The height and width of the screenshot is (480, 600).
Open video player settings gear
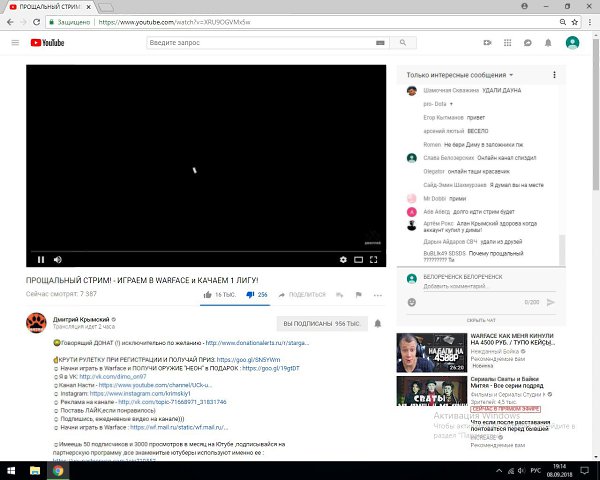[x=343, y=259]
